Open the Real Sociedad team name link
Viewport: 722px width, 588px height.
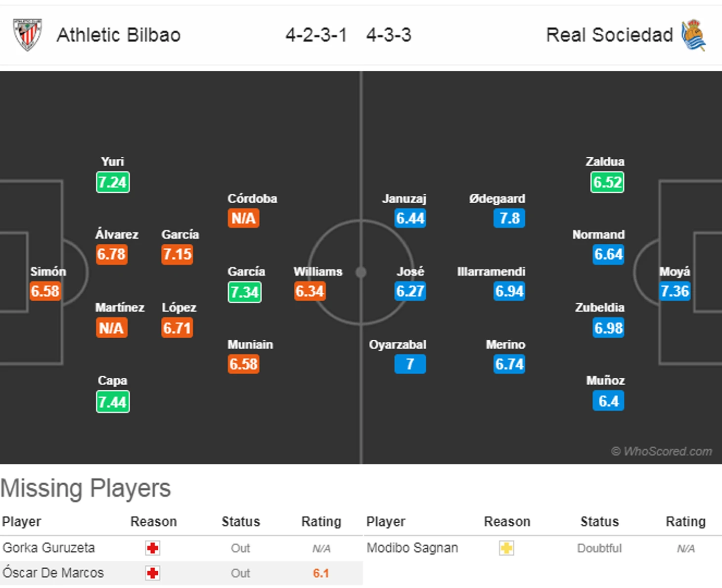click(609, 35)
